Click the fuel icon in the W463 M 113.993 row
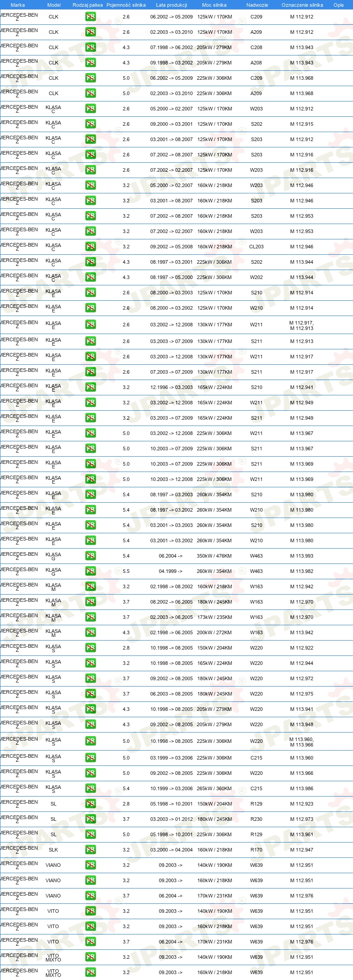 90,556
